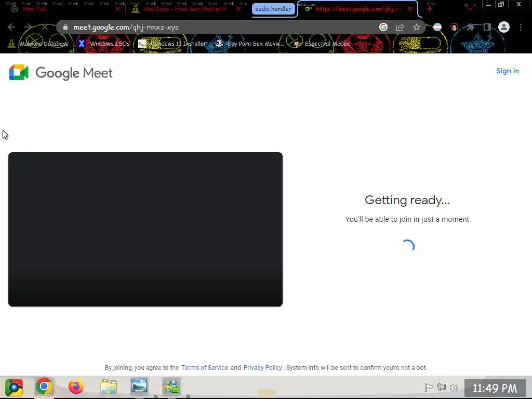Image resolution: width=532 pixels, height=399 pixels.
Task: Open File Explorer folder taskbar icon
Action: 109,387
